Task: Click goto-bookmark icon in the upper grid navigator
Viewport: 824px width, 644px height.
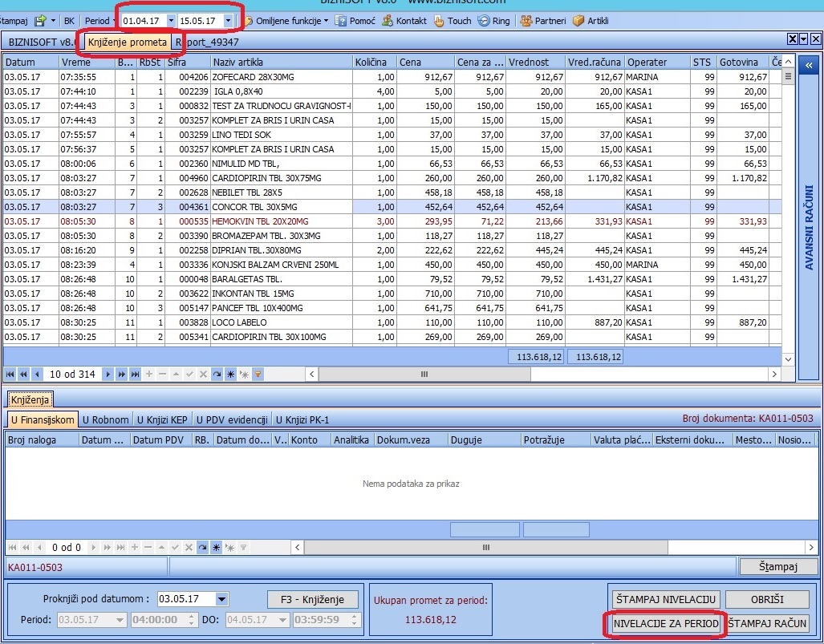Action: 244,375
